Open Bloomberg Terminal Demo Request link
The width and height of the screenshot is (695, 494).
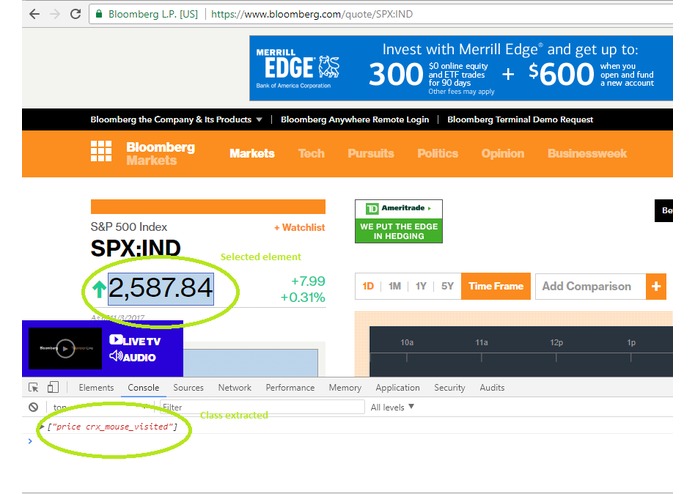point(520,120)
